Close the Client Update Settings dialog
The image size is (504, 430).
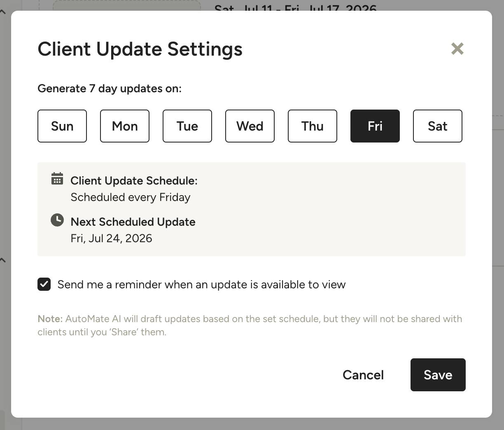457,49
